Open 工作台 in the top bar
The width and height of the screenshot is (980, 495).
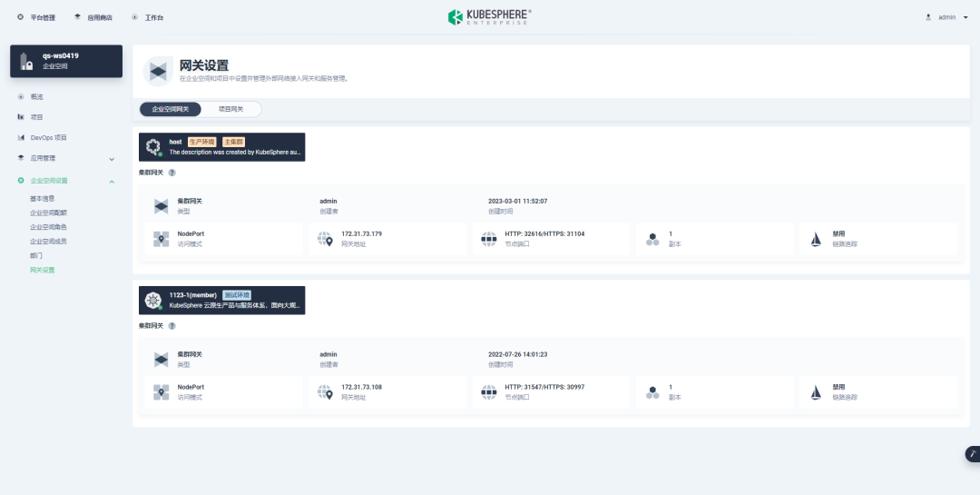tap(148, 17)
